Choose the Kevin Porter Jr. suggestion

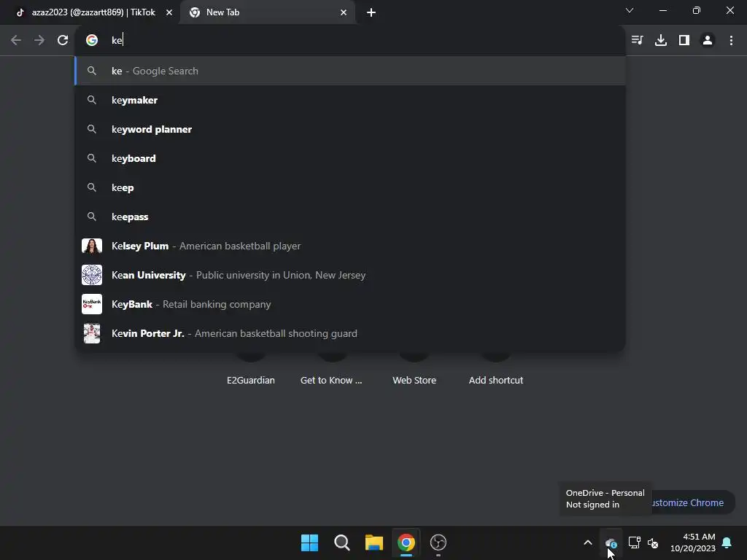(x=350, y=333)
